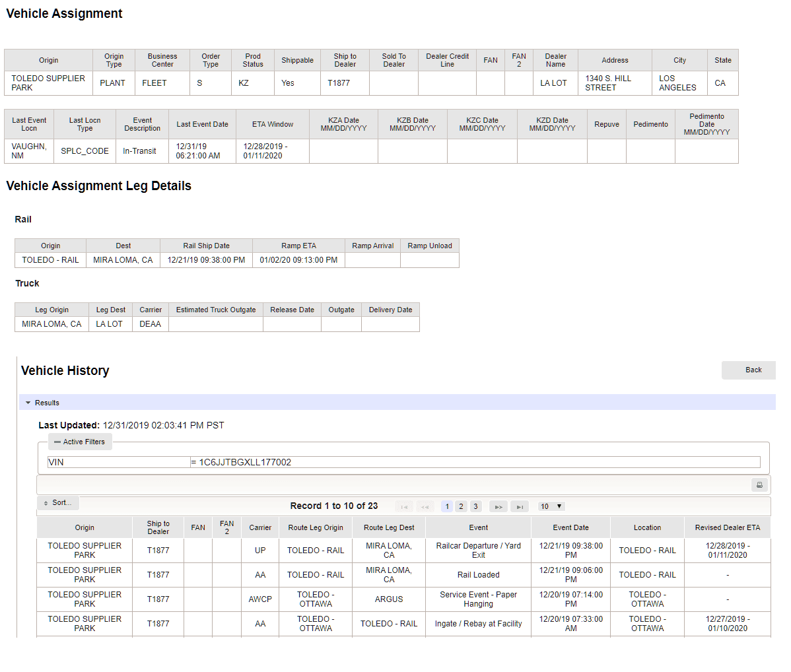Click the '12/20/19 07:33:00 AM' event date

click(570, 624)
